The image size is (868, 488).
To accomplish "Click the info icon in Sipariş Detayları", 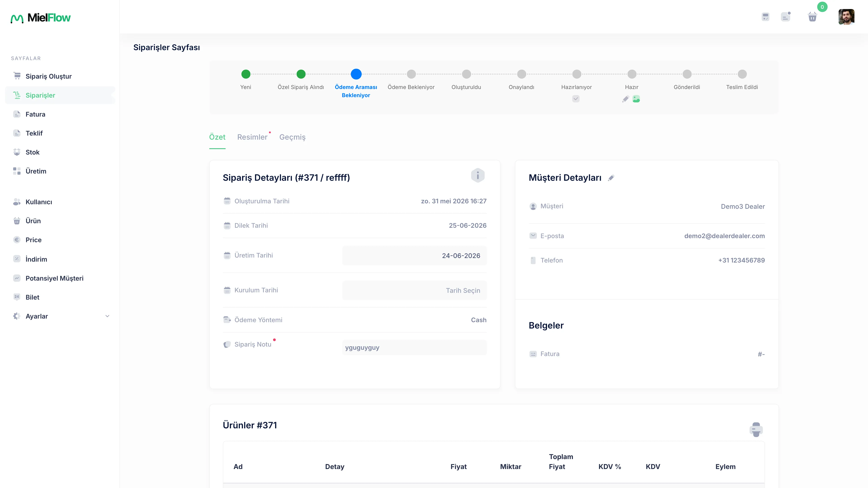I will 477,176.
